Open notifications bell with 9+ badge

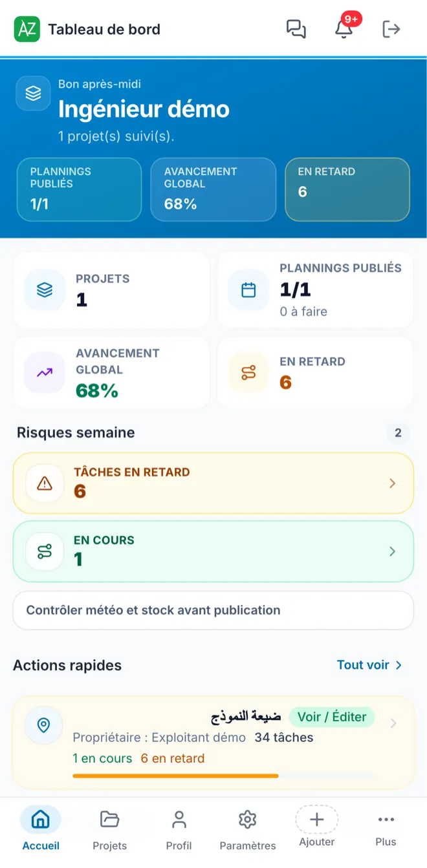(344, 29)
